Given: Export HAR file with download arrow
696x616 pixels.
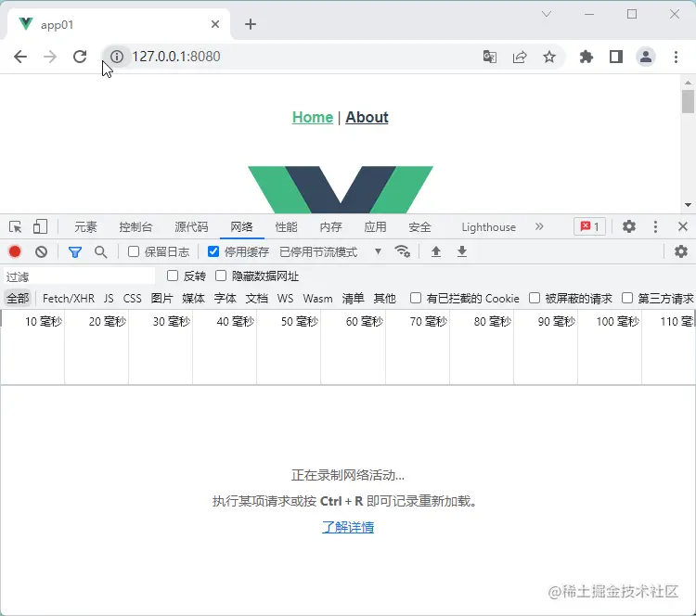Looking at the screenshot, I should click(x=462, y=251).
